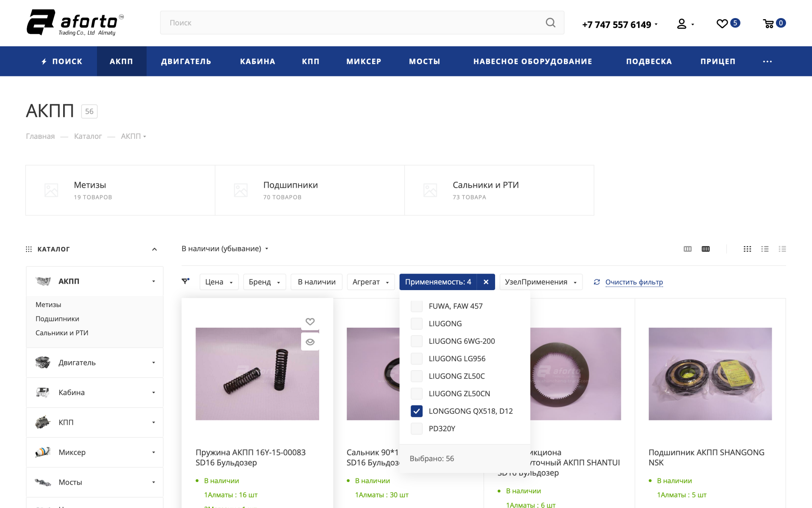The width and height of the screenshot is (812, 508).
Task: Select НАВЕСНОЕ ОБОРУДОВАНИЕ in navbar
Action: [533, 61]
